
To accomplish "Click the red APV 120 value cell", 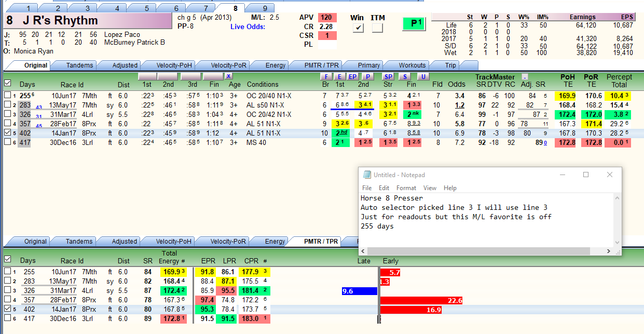I will 327,17.
